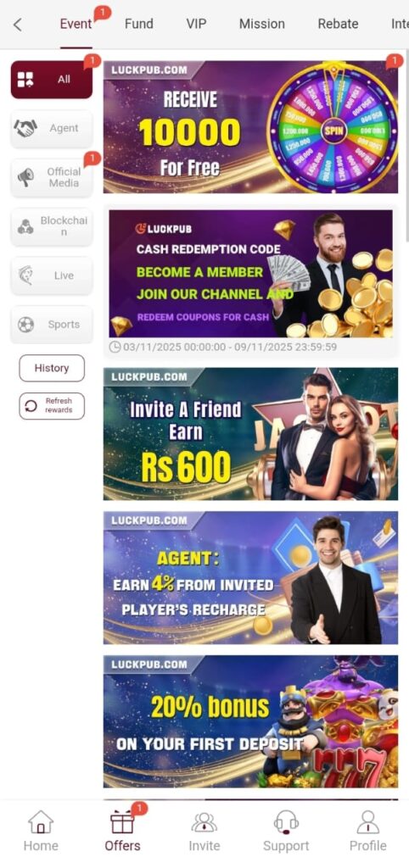Image resolution: width=409 pixels, height=868 pixels.
Task: Select the Agent handshake category
Action: (x=52, y=129)
